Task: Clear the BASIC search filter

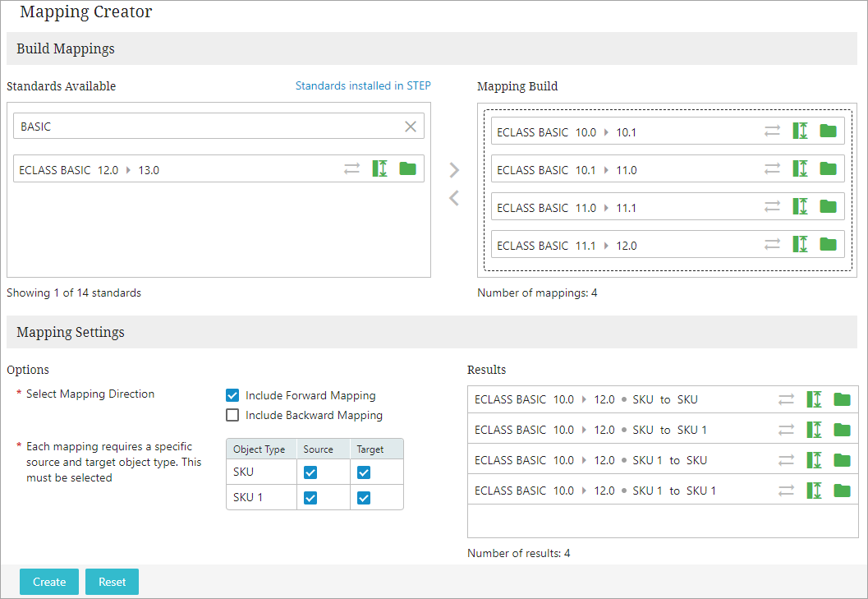Action: [x=411, y=127]
